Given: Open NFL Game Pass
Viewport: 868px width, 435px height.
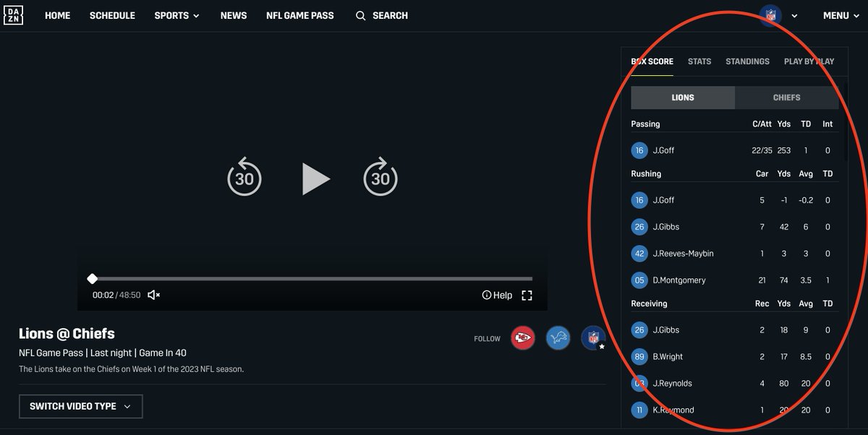Looking at the screenshot, I should pyautogui.click(x=300, y=15).
